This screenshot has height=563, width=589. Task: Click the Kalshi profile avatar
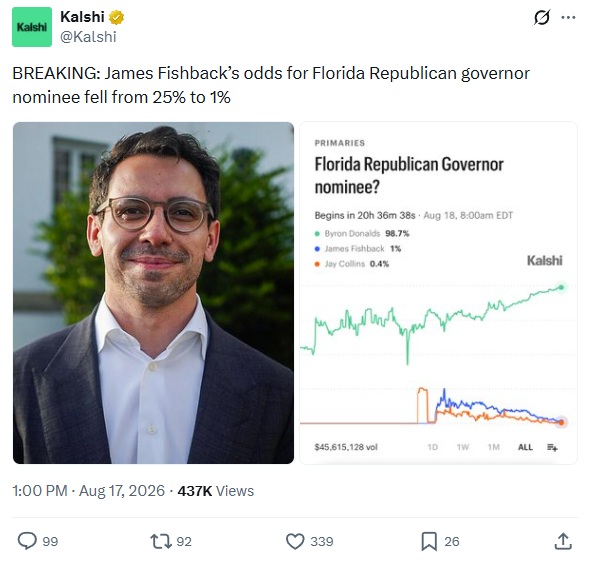point(32,27)
